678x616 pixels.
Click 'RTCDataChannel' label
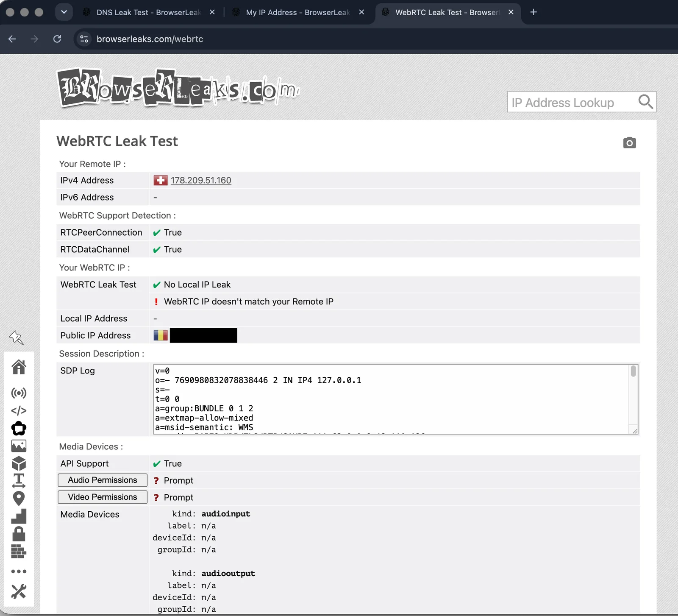click(94, 250)
